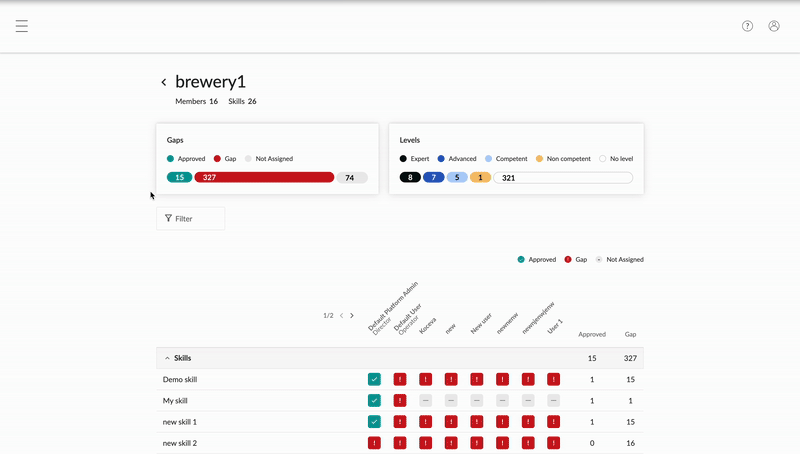The height and width of the screenshot is (454, 800).
Task: Click the Filter funnel icon
Action: tap(168, 218)
